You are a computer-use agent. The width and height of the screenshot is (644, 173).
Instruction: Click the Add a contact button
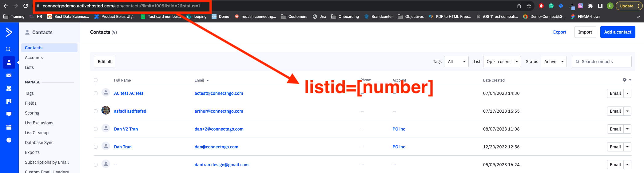tap(618, 32)
